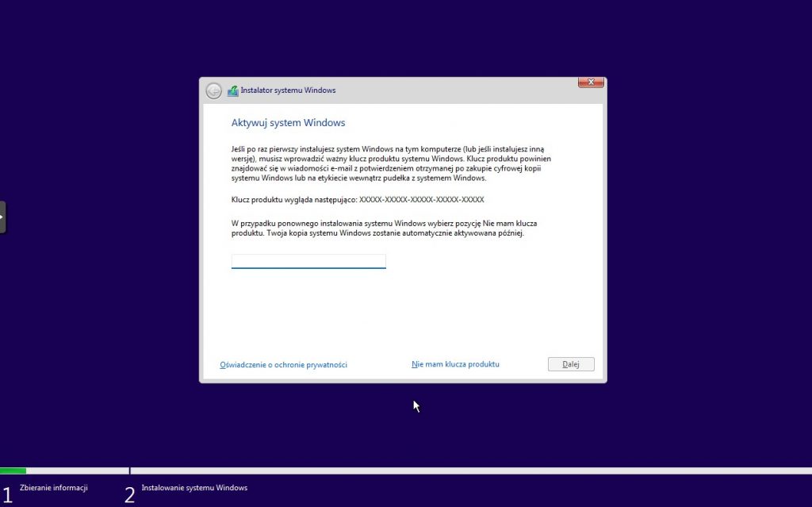Click the Windows installer icon in title bar
Screen dimensions: 812x507
[232, 90]
